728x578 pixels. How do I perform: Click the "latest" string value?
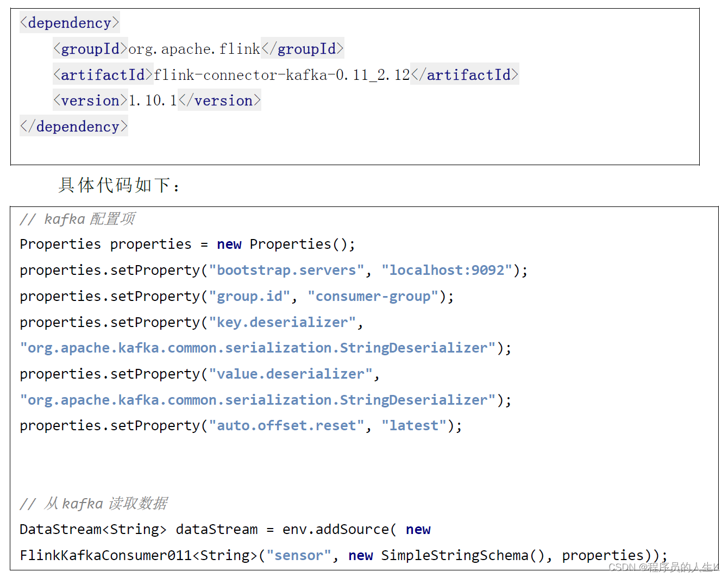click(x=413, y=425)
